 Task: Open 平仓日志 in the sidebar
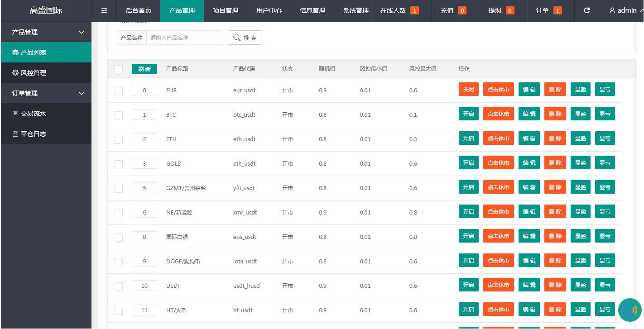46,134
